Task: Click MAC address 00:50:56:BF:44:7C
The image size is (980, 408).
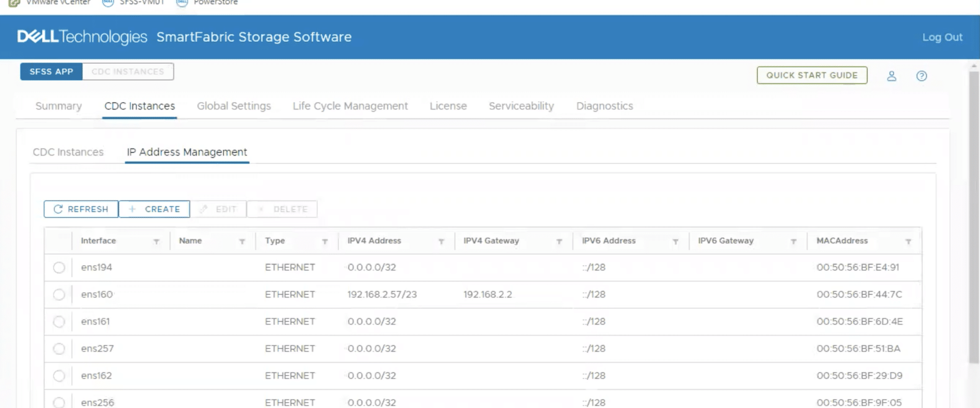Action: [x=860, y=294]
